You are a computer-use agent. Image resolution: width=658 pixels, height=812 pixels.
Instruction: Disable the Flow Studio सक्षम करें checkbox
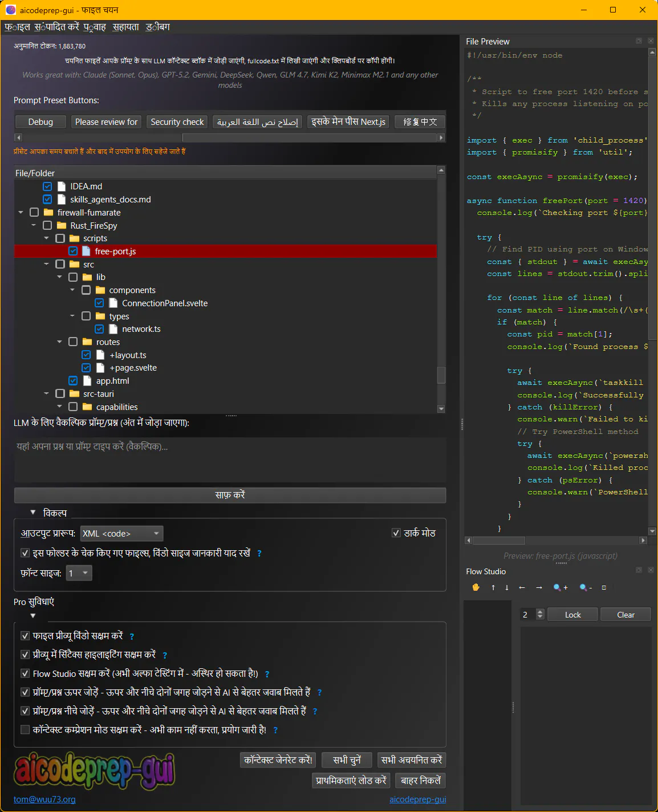(x=25, y=673)
